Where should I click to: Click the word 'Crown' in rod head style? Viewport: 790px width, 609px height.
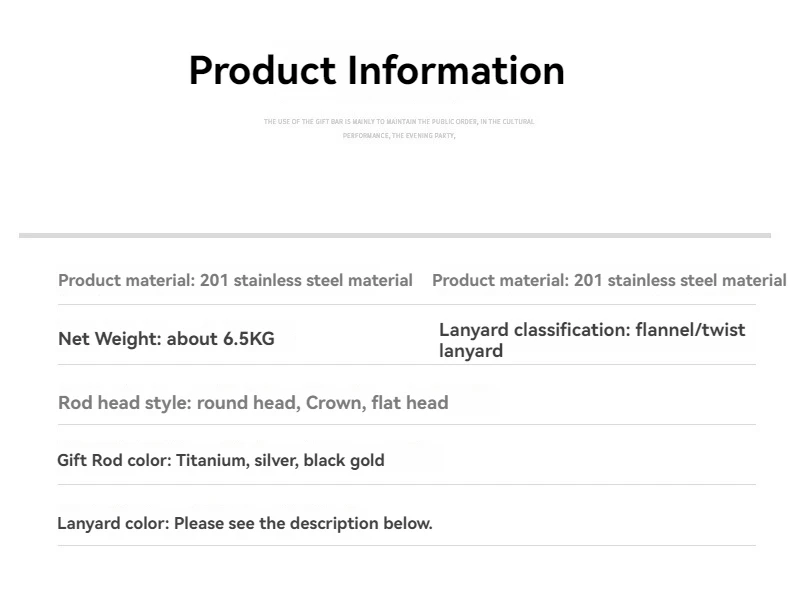(333, 403)
